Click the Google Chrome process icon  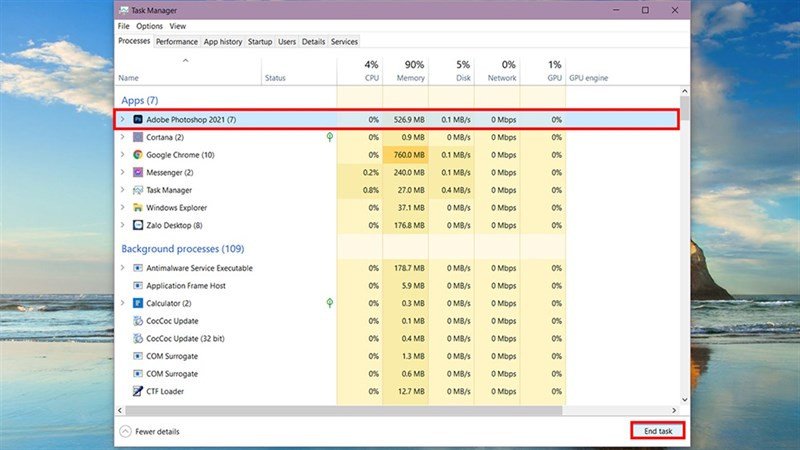click(x=137, y=155)
